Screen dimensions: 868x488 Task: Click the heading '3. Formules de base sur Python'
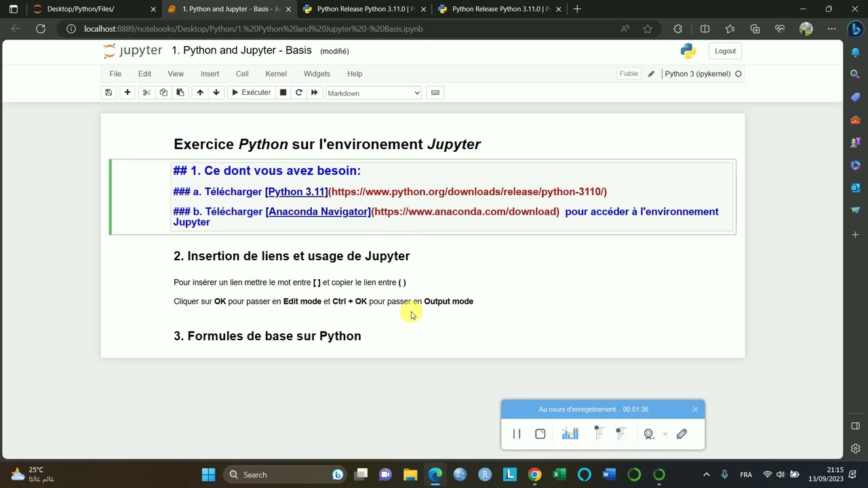pos(267,336)
